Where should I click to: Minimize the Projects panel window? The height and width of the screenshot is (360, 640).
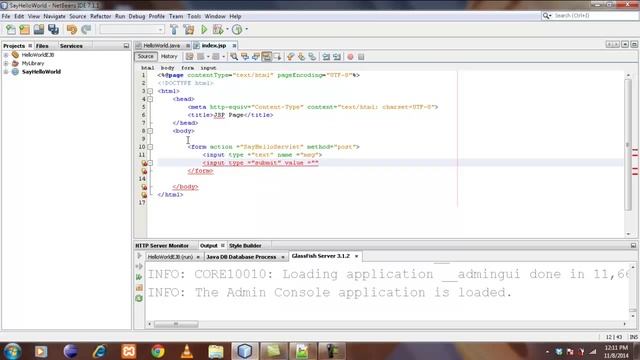coord(126,46)
